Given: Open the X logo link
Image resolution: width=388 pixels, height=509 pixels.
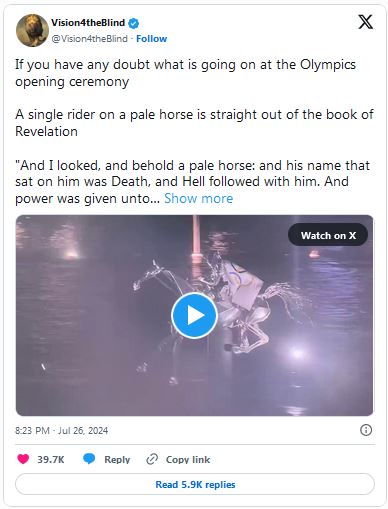Looking at the screenshot, I should [x=366, y=22].
